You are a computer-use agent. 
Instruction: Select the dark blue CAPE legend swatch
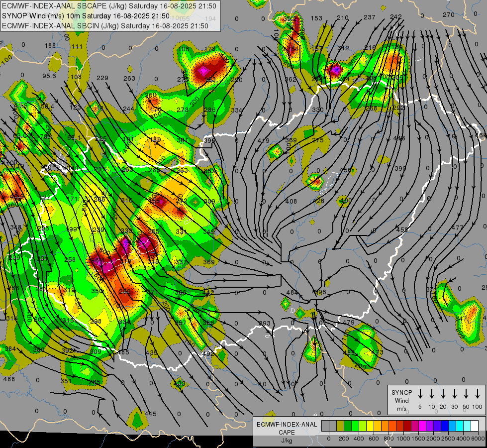point(444,426)
